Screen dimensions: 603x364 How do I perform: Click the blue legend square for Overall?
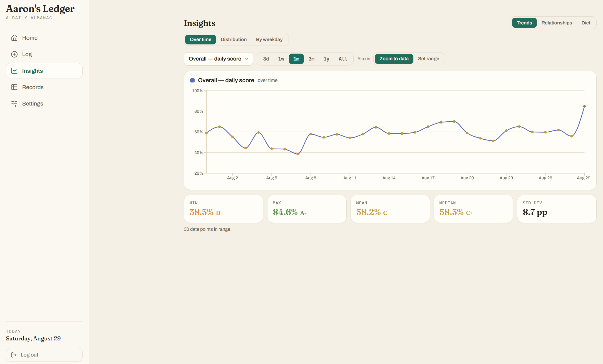(192, 80)
